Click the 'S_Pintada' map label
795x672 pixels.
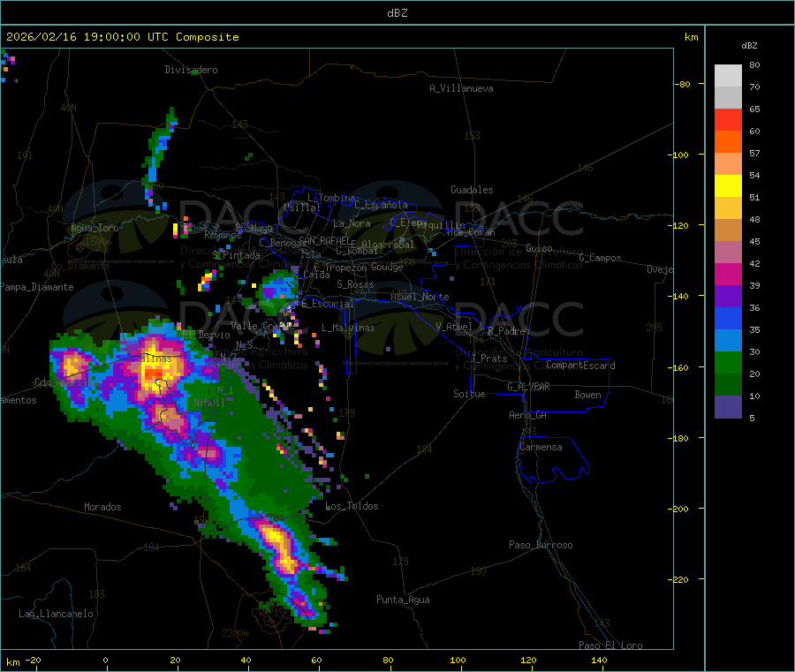pos(236,255)
